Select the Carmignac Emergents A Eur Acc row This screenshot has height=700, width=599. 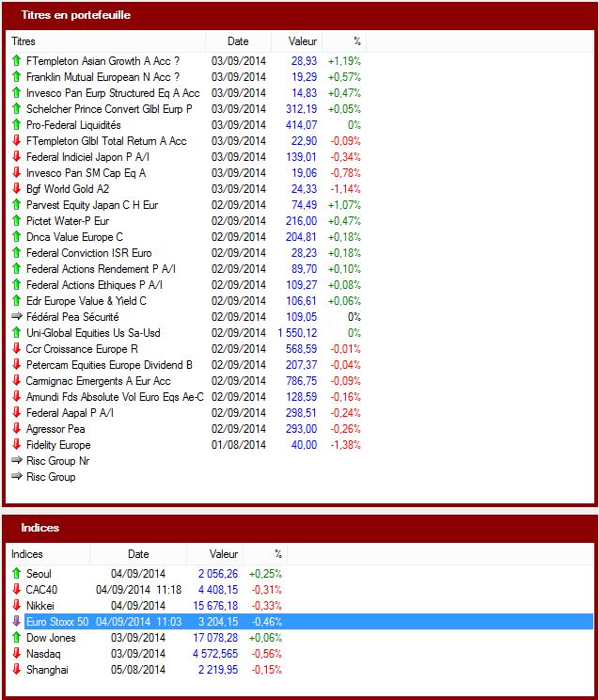99,381
